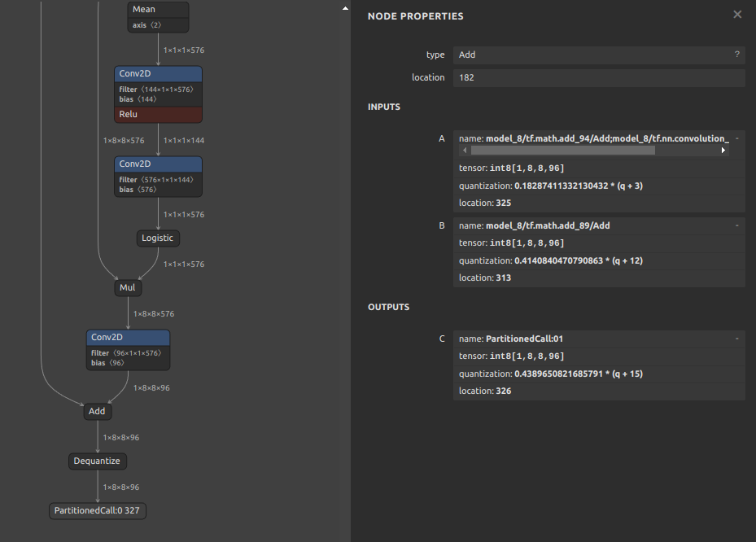This screenshot has width=756, height=542.
Task: Click the left arrow on input A's name scrollbar
Action: [462, 150]
